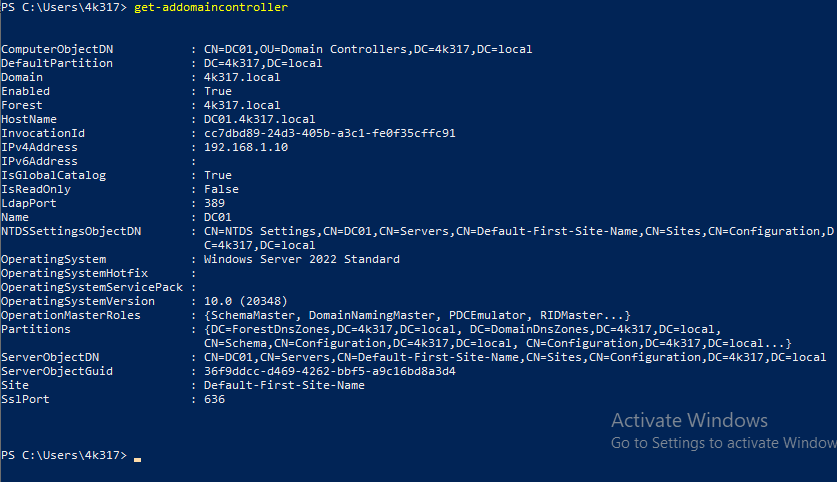
Task: Click the IsGlobalCatalog value True
Action: (x=217, y=175)
